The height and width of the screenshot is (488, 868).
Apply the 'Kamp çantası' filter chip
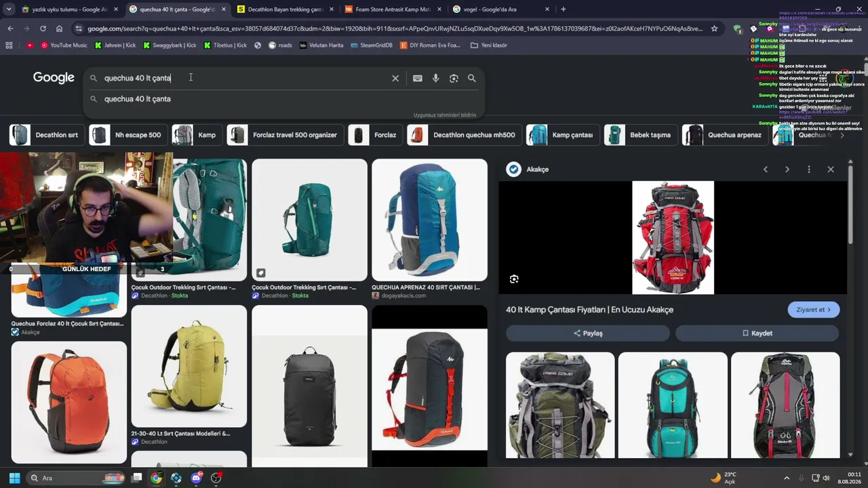coord(562,135)
